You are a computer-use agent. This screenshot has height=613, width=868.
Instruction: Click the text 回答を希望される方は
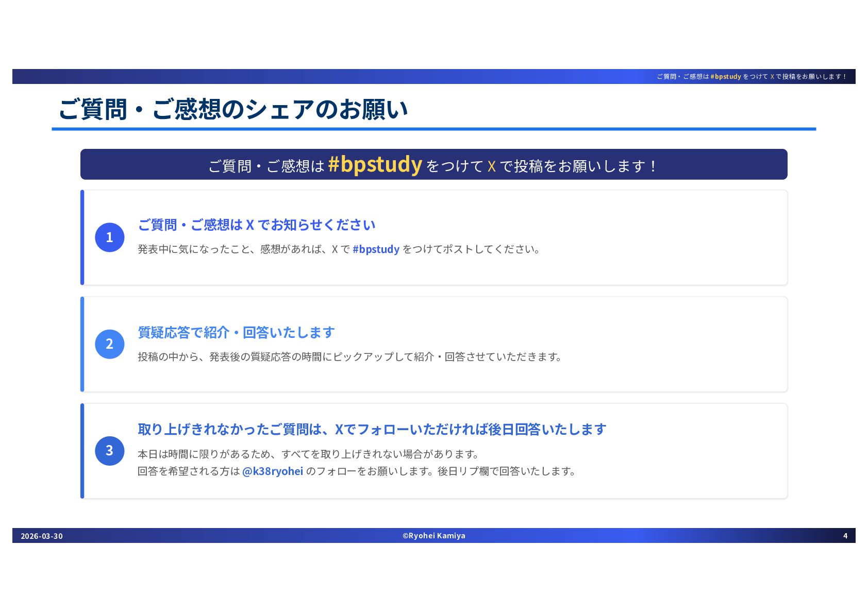189,471
